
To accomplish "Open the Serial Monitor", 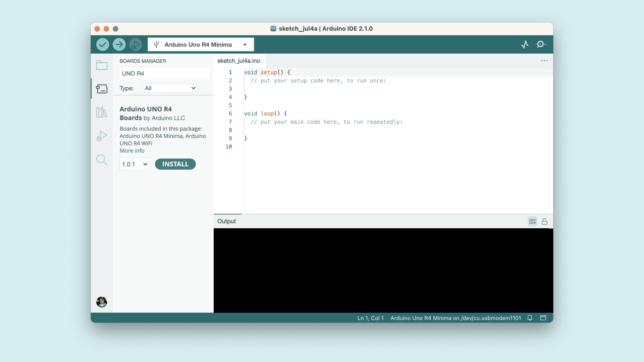I will (541, 45).
